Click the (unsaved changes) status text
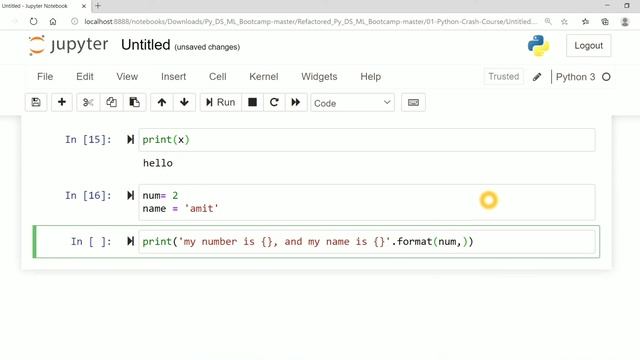 tap(207, 47)
